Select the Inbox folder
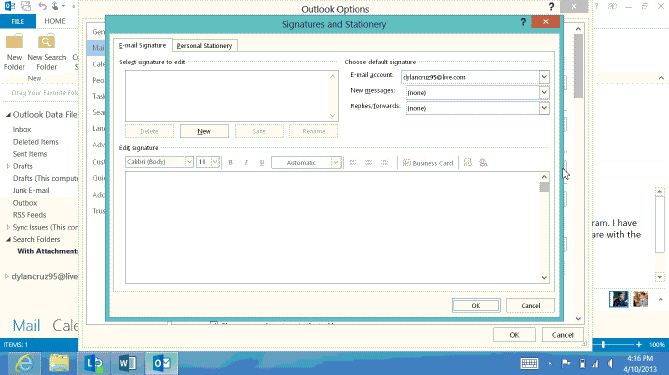Viewport: 669px width, 375px height. pos(22,129)
